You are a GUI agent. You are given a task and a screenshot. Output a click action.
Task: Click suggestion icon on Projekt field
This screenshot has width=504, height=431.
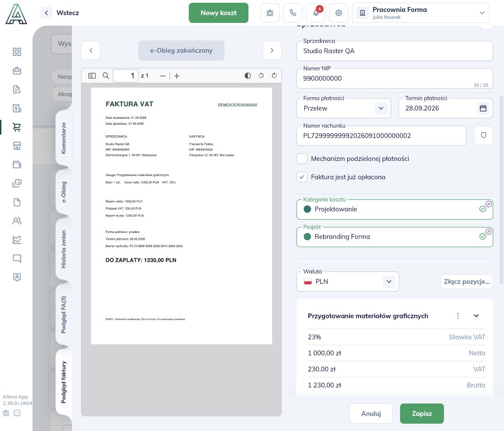[488, 232]
